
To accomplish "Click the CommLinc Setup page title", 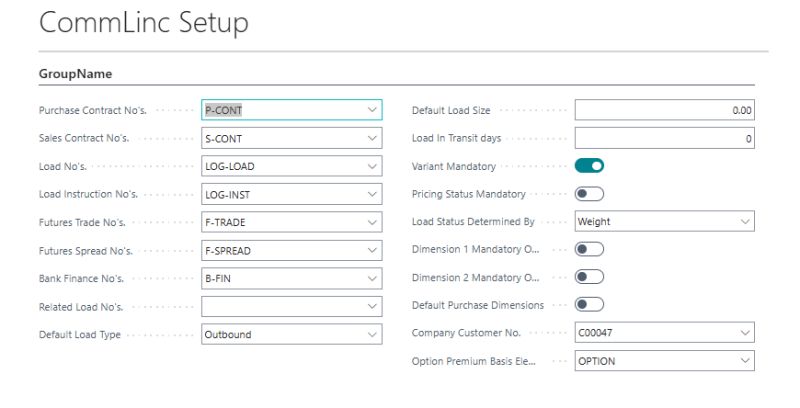I will 144,23.
